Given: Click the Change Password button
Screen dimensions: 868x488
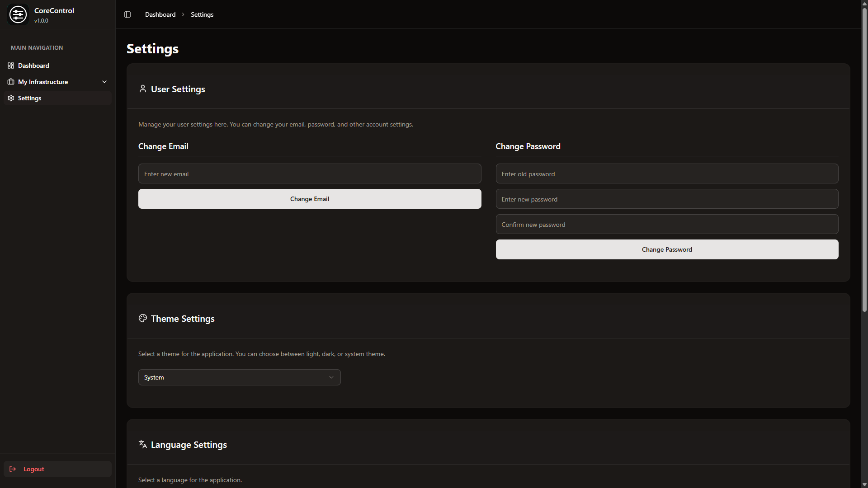Looking at the screenshot, I should [x=667, y=249].
